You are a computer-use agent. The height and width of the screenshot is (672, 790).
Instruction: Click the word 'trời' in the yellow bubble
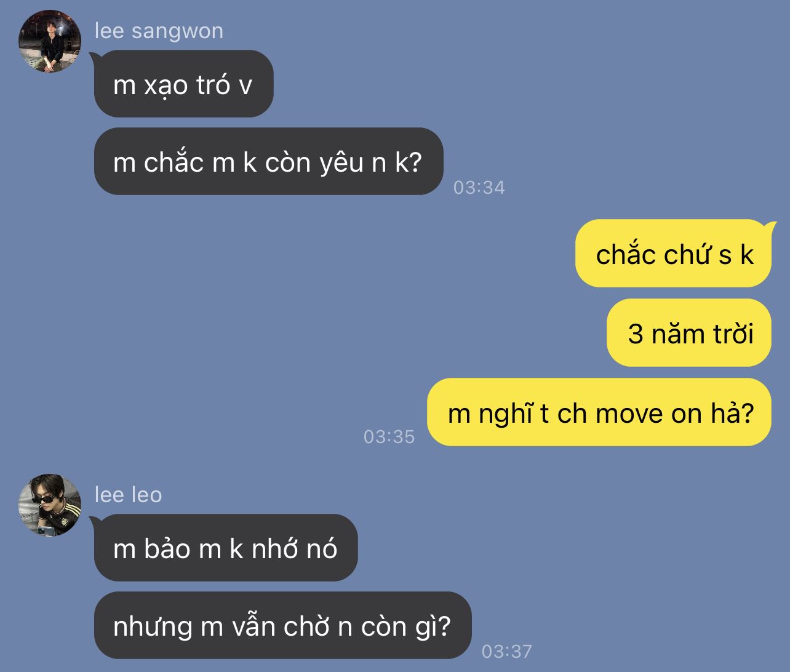tap(733, 333)
